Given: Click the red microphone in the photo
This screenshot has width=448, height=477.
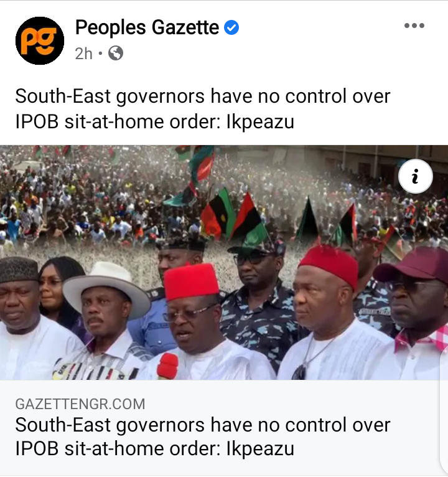Looking at the screenshot, I should (x=167, y=366).
